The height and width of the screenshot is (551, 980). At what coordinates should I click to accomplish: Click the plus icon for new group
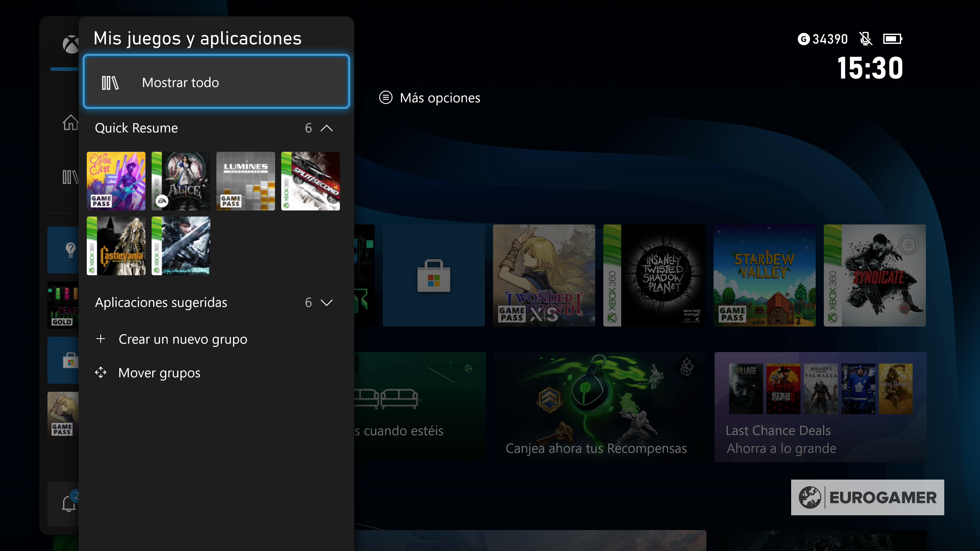point(101,339)
